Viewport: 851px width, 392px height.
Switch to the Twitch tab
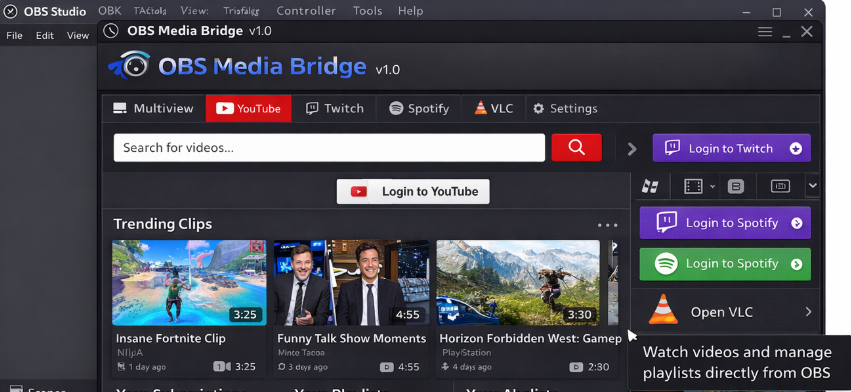click(334, 109)
